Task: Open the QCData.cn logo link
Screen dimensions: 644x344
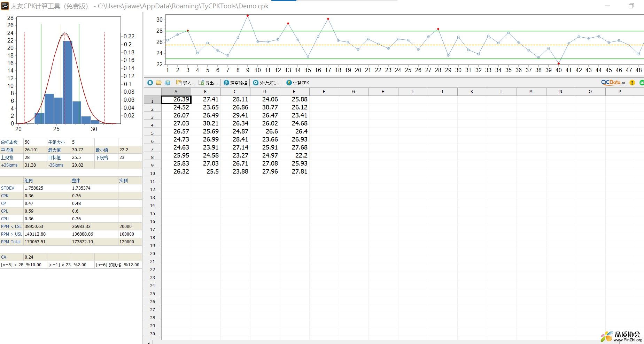Action: 613,83
